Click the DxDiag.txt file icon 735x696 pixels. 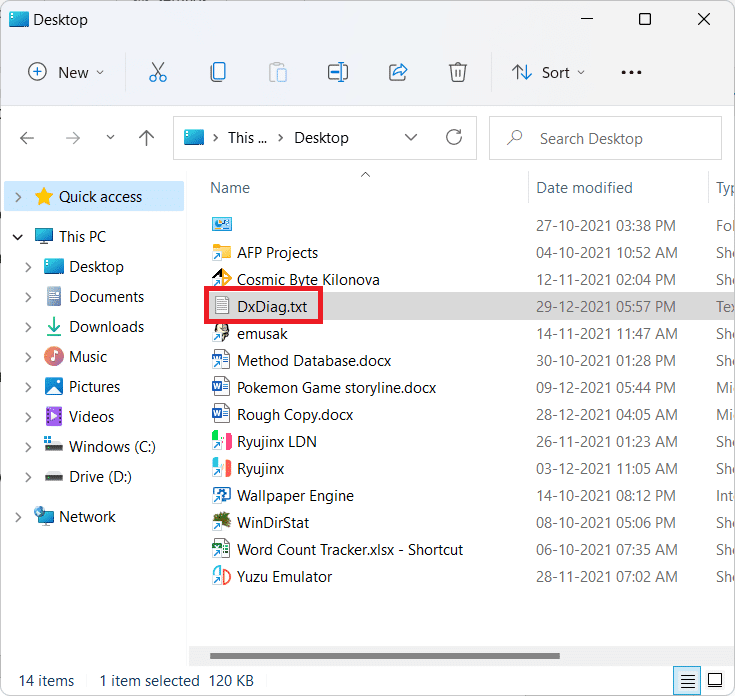pos(222,306)
